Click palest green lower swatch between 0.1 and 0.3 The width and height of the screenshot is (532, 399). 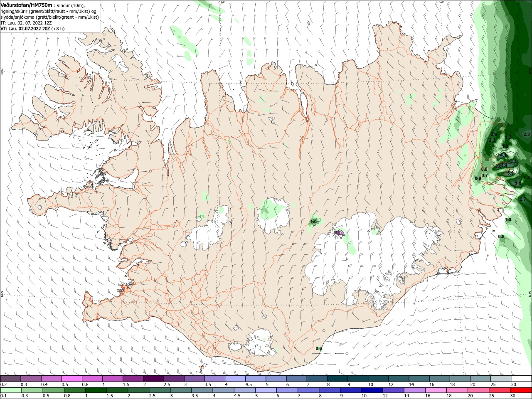11,390
